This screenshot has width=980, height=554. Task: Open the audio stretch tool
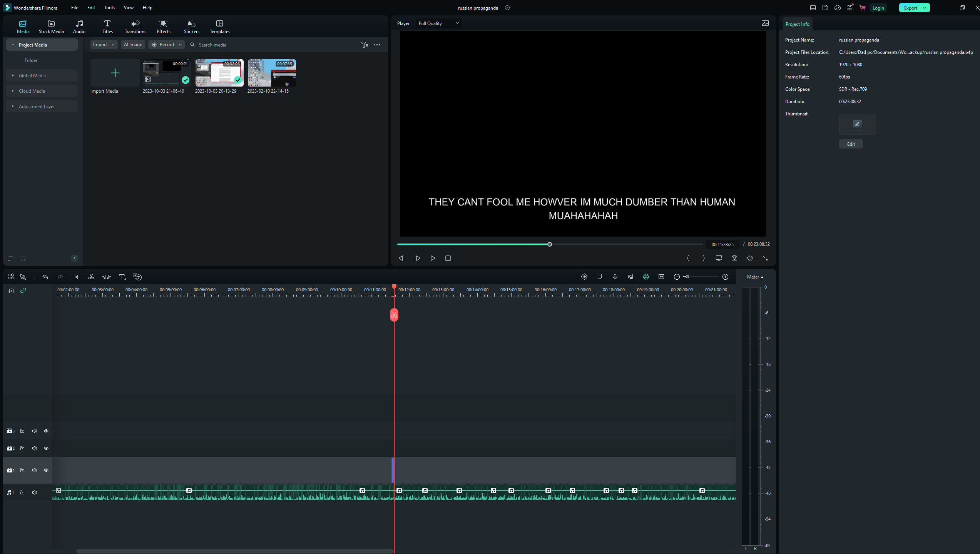(107, 277)
